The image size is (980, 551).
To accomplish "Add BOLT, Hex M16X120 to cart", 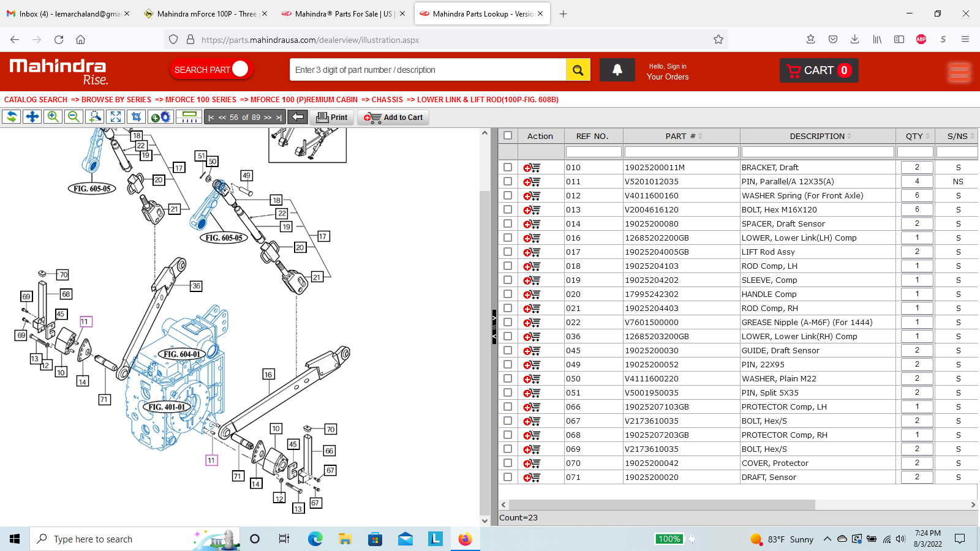I will coord(532,210).
